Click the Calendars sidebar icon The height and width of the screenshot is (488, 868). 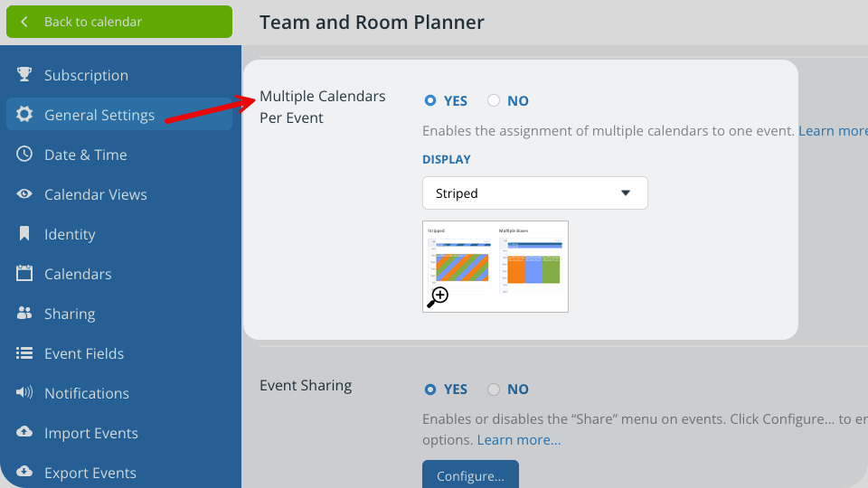pos(24,274)
